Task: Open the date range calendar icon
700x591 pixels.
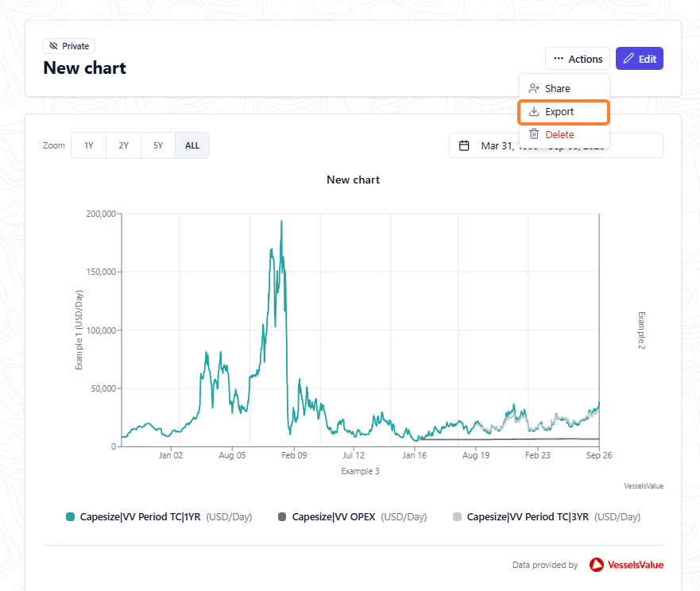Action: tap(464, 145)
